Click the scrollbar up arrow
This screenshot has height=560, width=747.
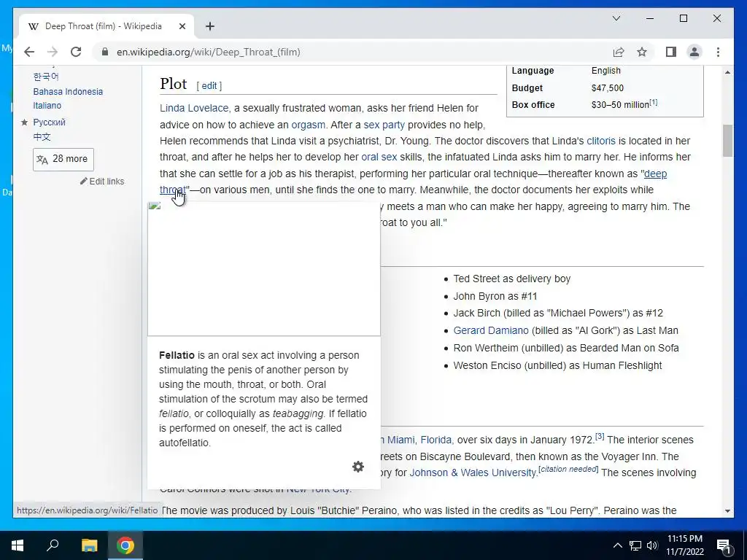727,72
